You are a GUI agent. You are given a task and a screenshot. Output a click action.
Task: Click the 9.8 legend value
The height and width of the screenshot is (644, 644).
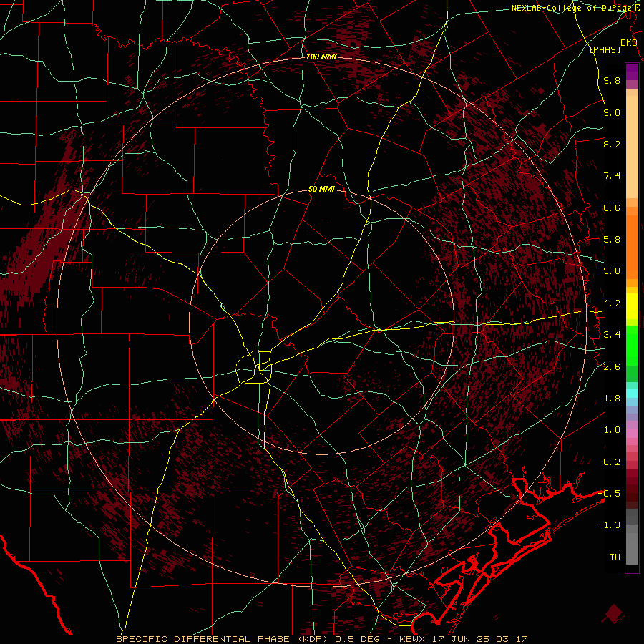click(612, 81)
